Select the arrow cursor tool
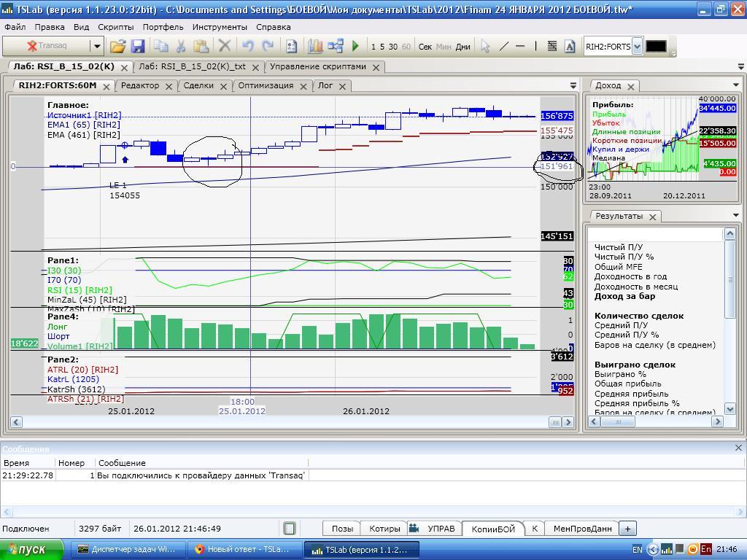Screen dimensions: 747x560 (x=485, y=46)
